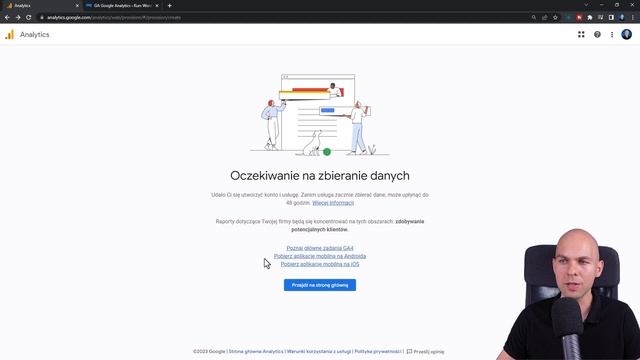This screenshot has width=640, height=360.
Task: Open Pobierz aplikację mobilną na iOS link
Action: pos(320,264)
